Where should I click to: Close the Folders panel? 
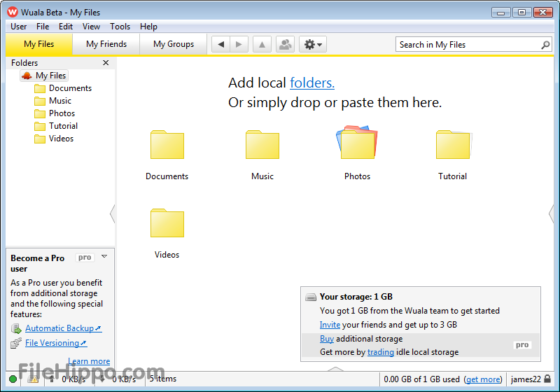tap(106, 63)
